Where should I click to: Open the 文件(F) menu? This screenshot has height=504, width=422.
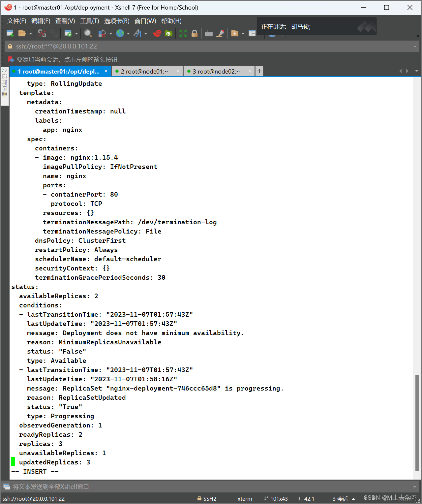pos(16,21)
